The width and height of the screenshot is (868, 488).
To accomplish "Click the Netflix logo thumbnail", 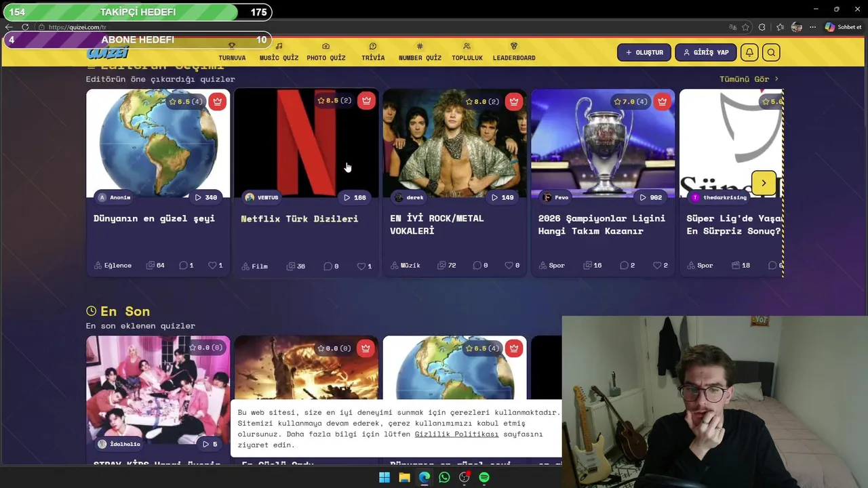I will tap(307, 142).
